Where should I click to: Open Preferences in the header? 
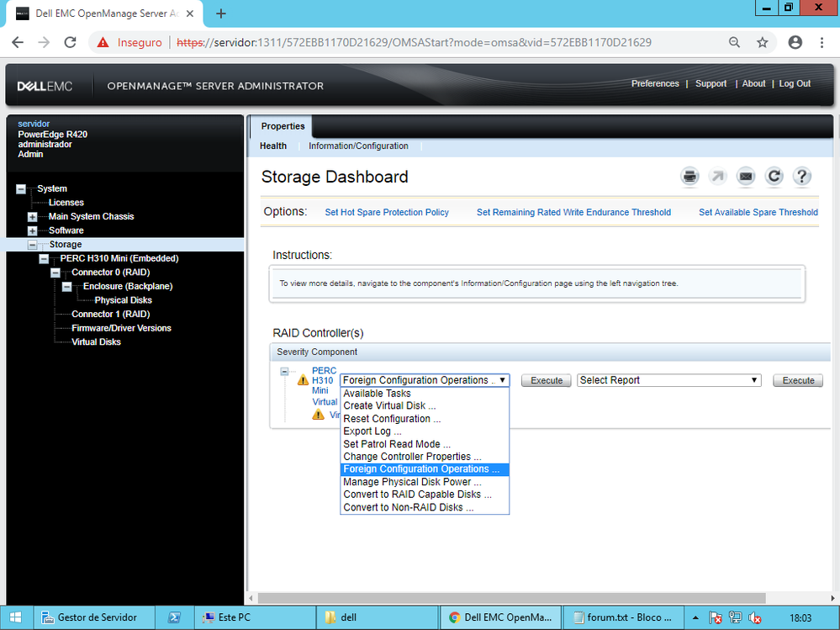655,83
